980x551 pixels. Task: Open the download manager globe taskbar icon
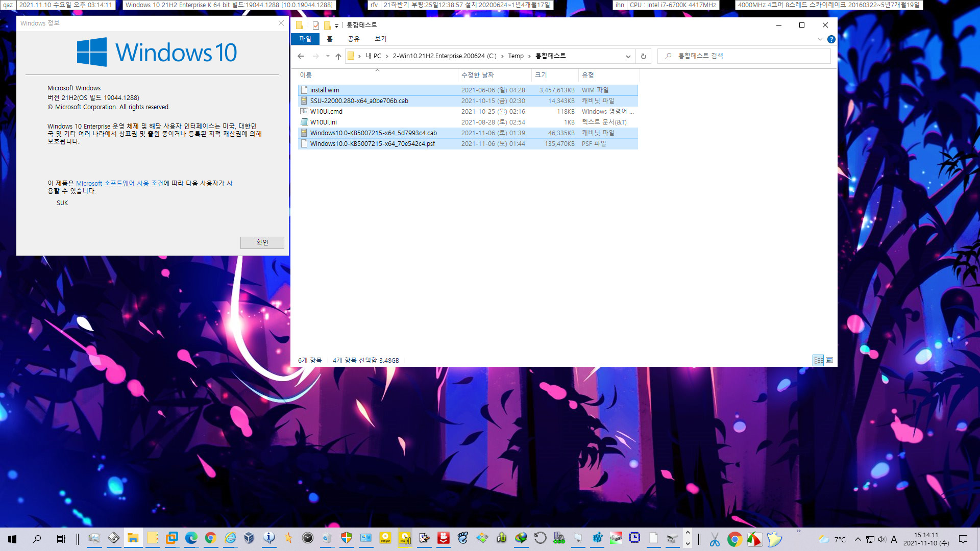click(521, 538)
